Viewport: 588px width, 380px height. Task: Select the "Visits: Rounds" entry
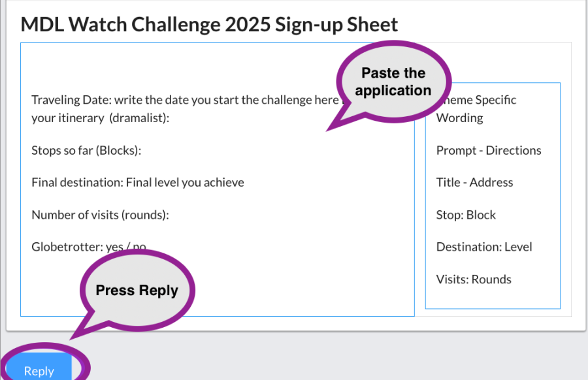[474, 279]
